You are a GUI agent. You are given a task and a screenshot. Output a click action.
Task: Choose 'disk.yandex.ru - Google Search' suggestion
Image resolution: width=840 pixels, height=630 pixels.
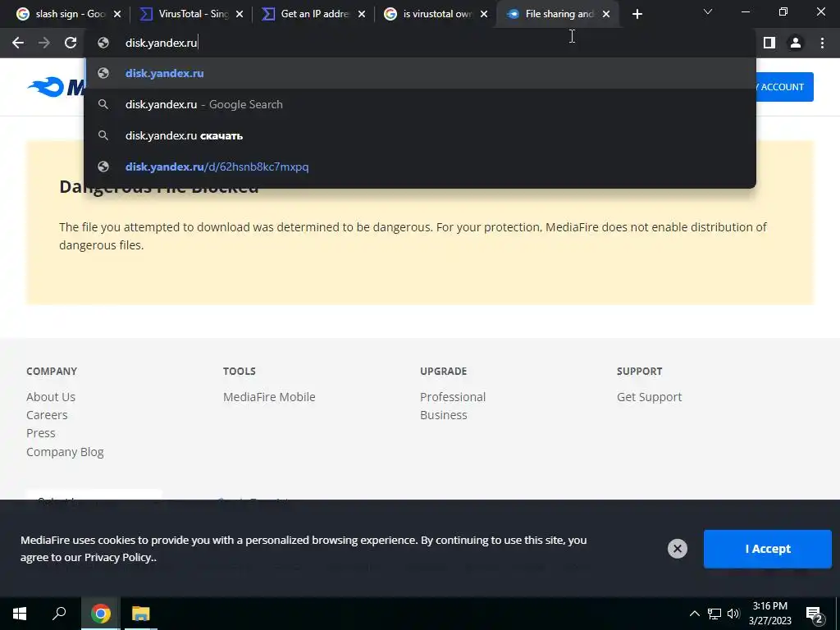click(x=420, y=104)
